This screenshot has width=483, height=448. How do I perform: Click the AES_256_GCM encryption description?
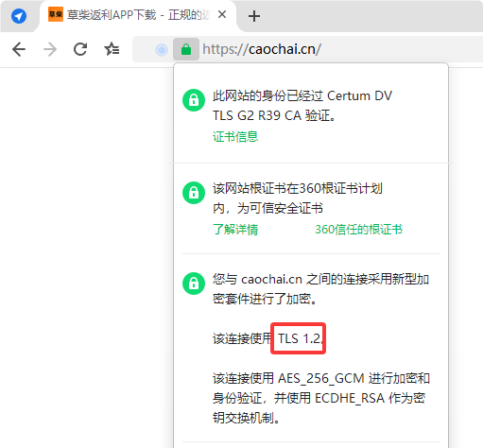tap(321, 398)
